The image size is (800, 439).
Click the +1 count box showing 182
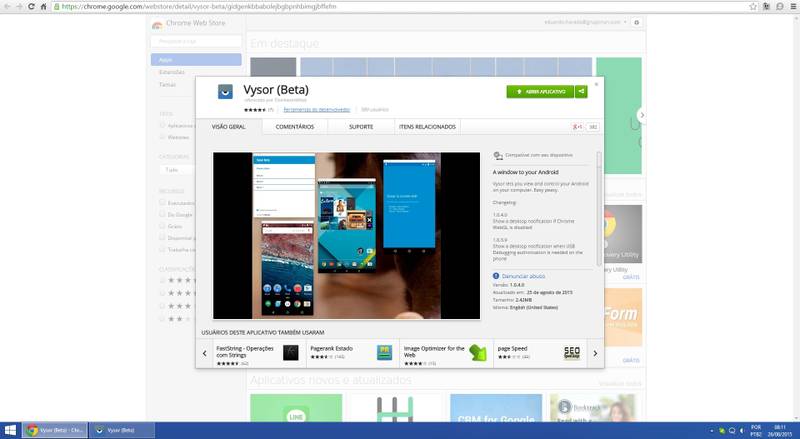pyautogui.click(x=592, y=127)
